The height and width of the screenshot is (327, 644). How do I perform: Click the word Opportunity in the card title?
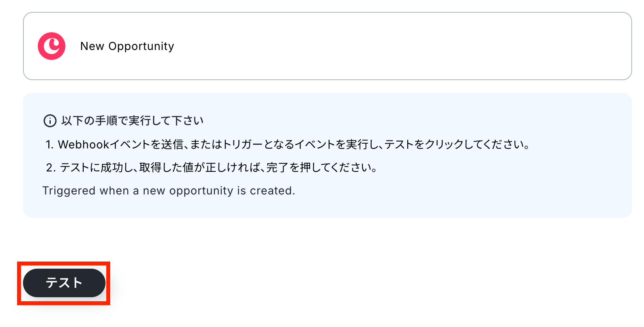click(141, 46)
